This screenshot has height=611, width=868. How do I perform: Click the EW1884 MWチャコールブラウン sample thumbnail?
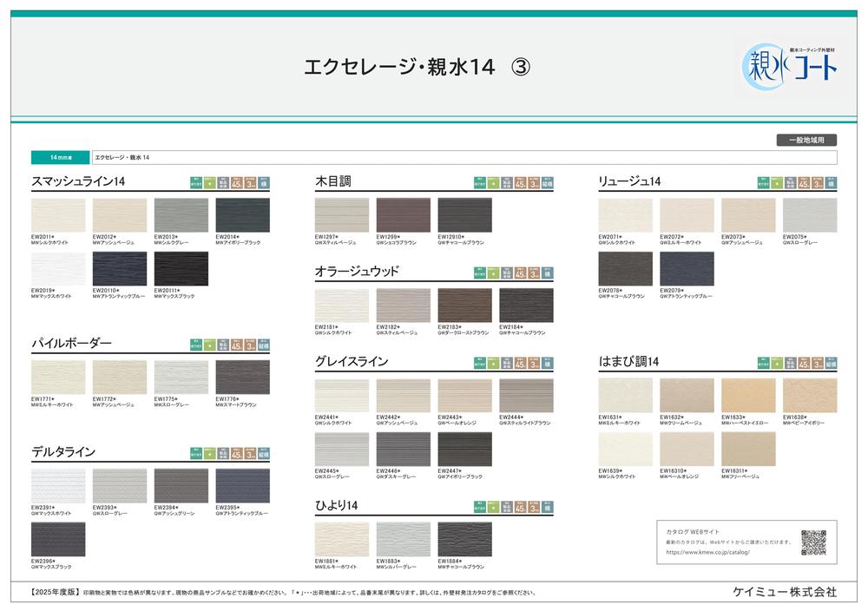(x=464, y=539)
